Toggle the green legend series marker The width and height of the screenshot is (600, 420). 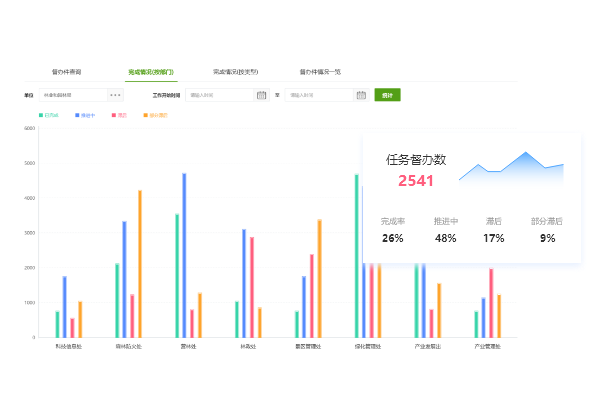pyautogui.click(x=41, y=116)
